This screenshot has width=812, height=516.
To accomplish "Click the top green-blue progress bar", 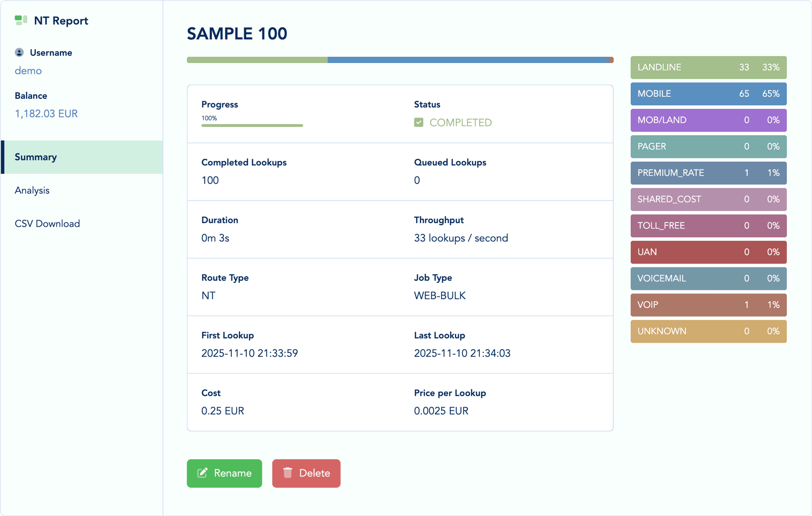I will (x=400, y=59).
